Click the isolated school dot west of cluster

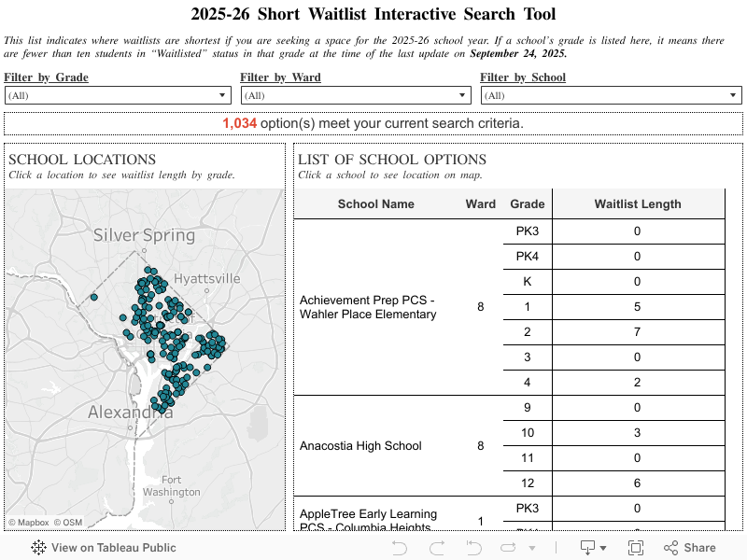[x=93, y=298]
